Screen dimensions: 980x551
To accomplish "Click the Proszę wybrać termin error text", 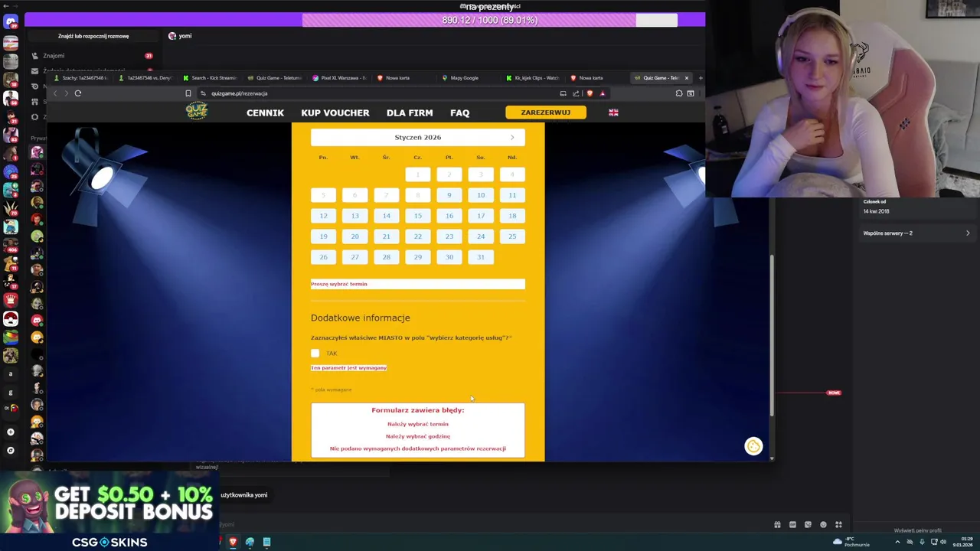I will (x=339, y=284).
